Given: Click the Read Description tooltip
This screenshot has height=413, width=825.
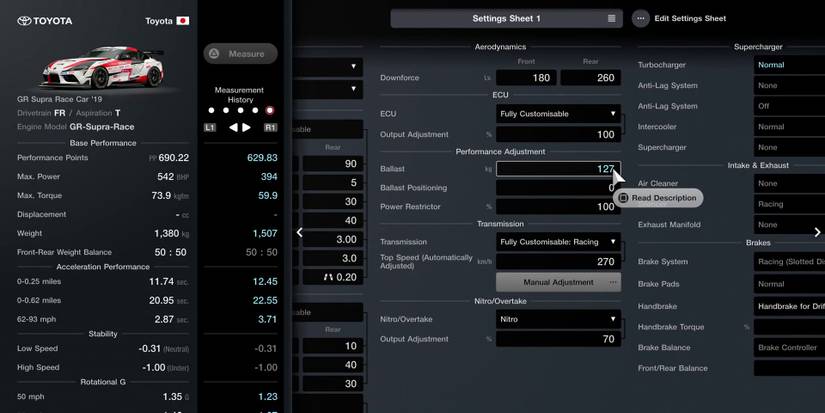Looking at the screenshot, I should point(658,198).
